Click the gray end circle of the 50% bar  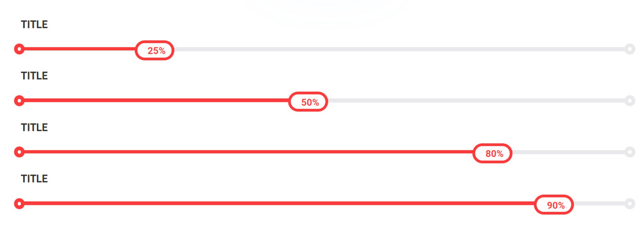pyautogui.click(x=630, y=101)
